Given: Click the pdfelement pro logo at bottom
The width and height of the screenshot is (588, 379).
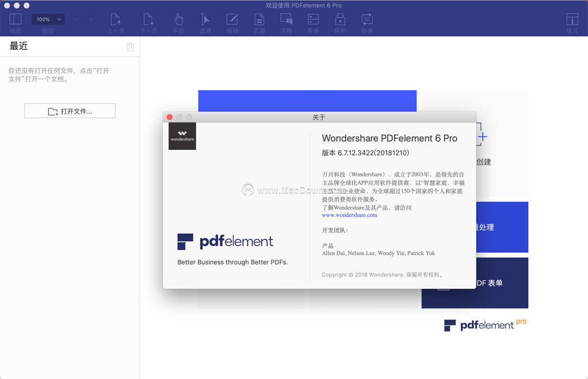Looking at the screenshot, I should [485, 325].
